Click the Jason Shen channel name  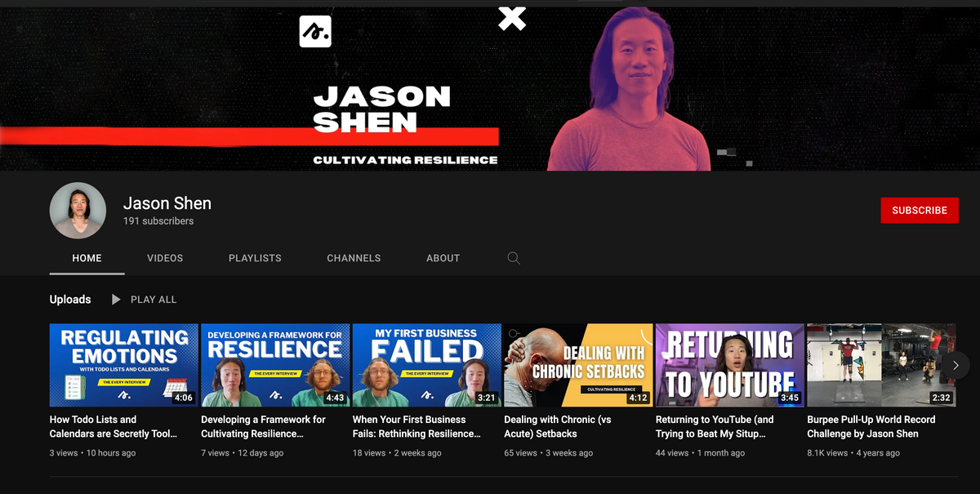(167, 202)
